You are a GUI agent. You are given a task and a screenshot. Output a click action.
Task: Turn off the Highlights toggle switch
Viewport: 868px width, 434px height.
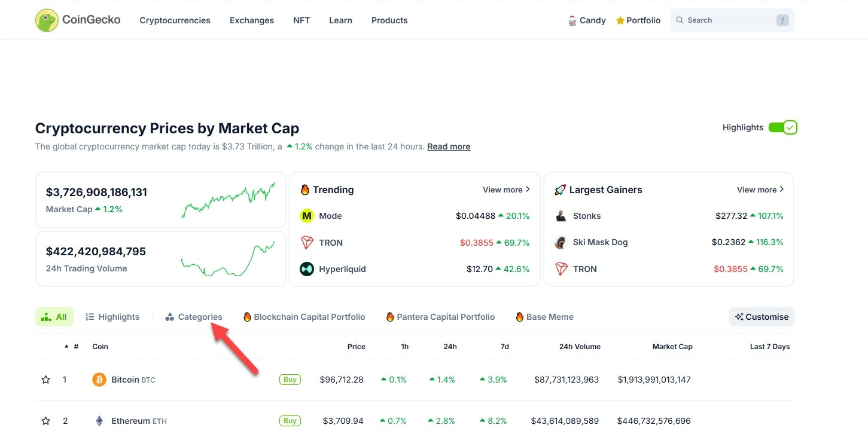click(x=782, y=127)
